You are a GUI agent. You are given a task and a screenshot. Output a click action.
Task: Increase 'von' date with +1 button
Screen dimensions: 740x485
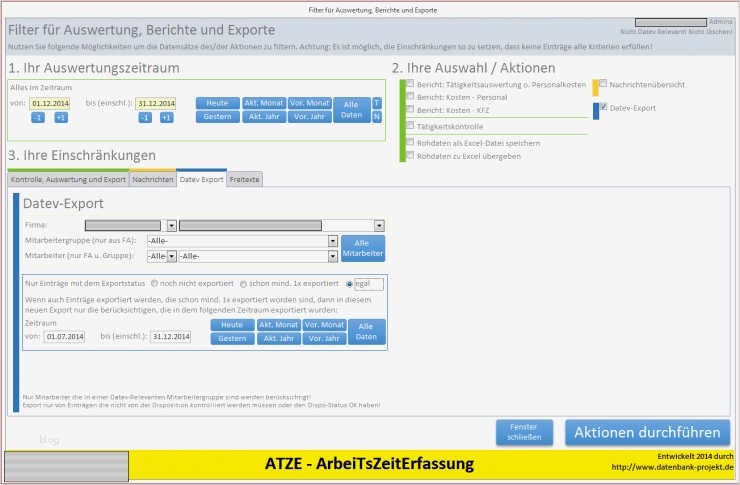coord(61,117)
